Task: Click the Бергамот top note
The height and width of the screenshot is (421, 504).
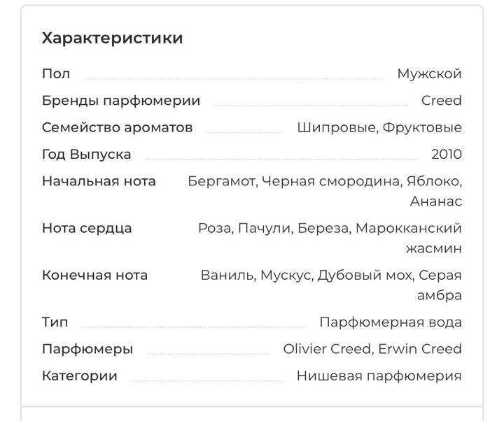Action: point(221,181)
